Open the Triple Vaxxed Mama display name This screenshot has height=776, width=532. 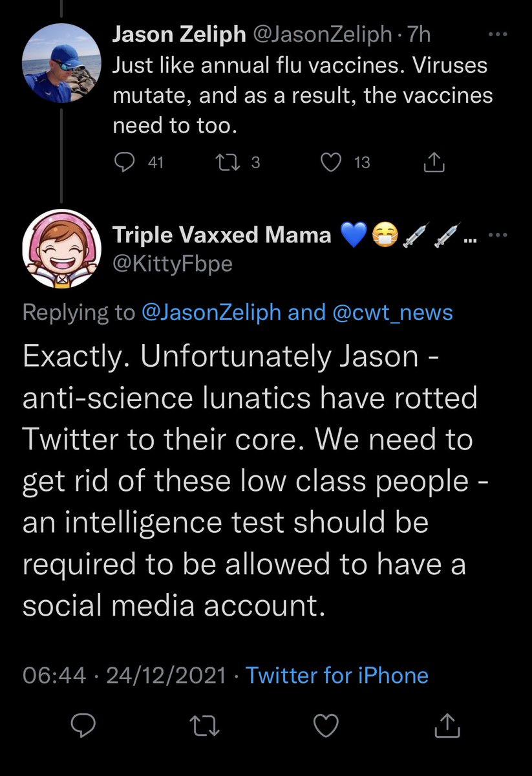click(x=222, y=235)
